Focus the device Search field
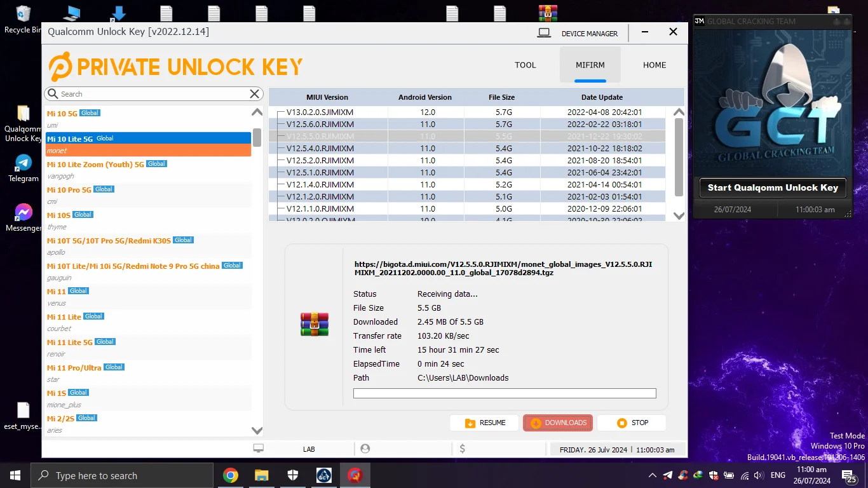 tap(153, 94)
